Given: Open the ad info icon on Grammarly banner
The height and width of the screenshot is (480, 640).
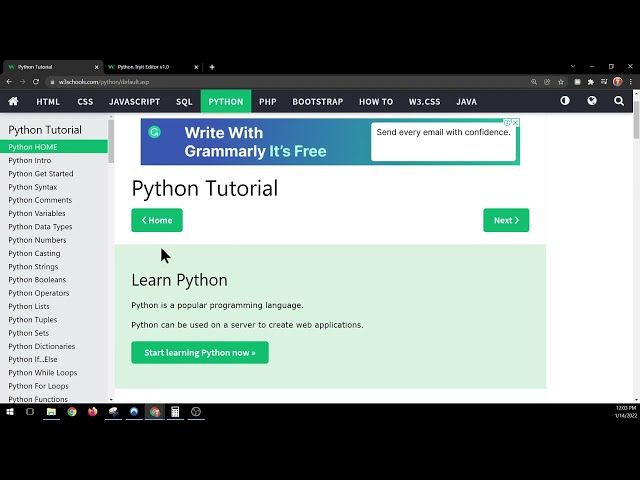Looking at the screenshot, I should (507, 122).
